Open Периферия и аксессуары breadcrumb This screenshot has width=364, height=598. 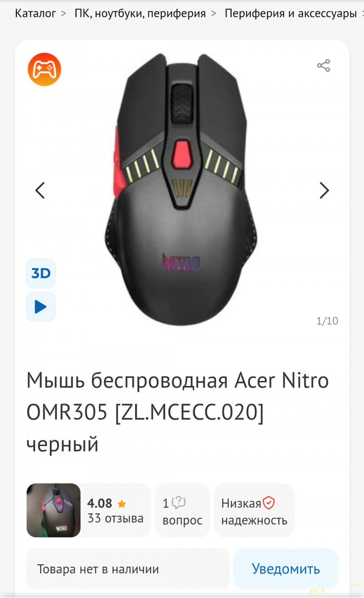tap(291, 13)
